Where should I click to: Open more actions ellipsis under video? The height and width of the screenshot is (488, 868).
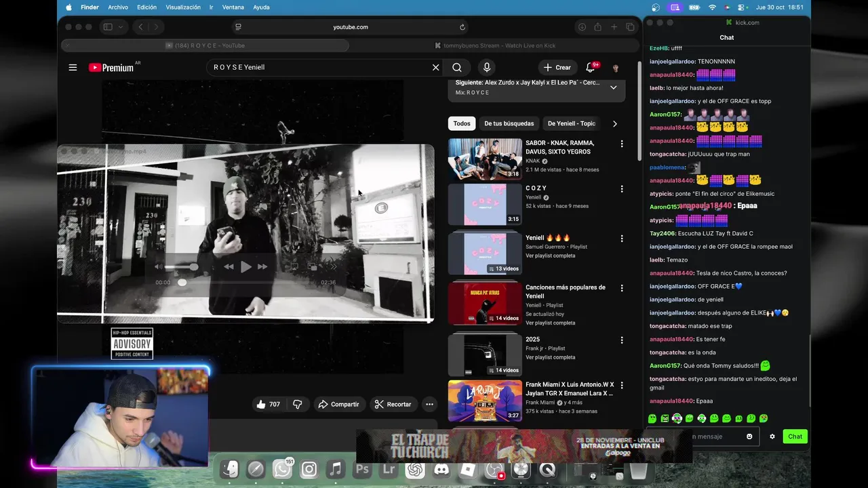(x=429, y=404)
